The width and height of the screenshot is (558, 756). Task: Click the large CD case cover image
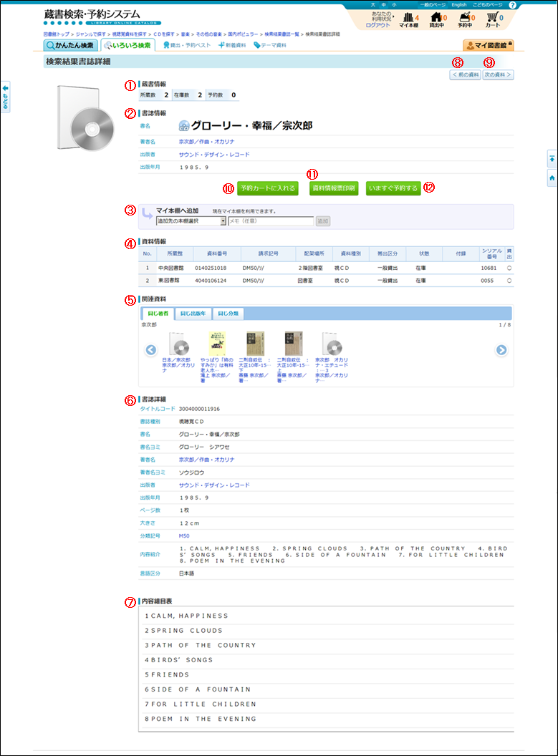86,119
